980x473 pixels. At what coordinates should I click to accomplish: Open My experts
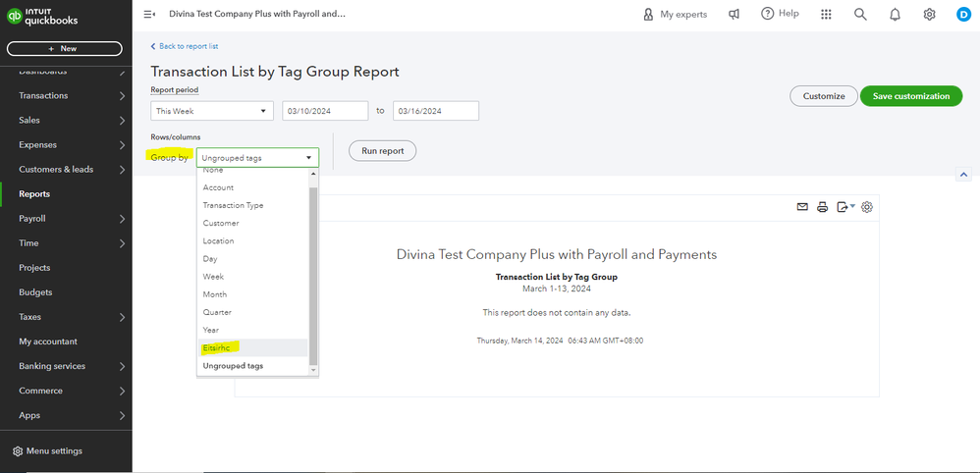[x=675, y=14]
